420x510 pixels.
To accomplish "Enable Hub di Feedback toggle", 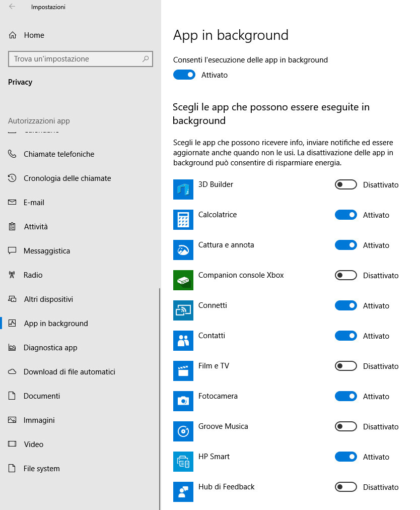I will pos(345,487).
